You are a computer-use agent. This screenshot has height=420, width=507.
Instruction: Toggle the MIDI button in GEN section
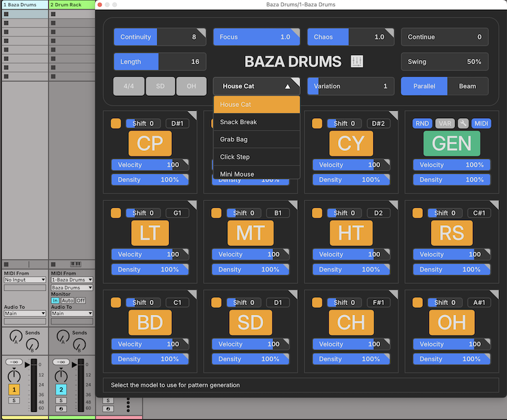[481, 123]
